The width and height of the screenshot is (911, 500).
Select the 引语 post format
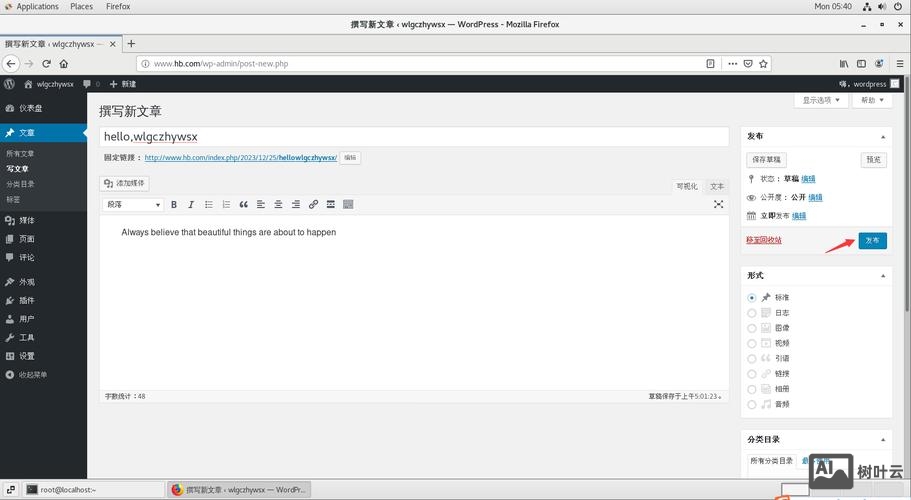751,359
